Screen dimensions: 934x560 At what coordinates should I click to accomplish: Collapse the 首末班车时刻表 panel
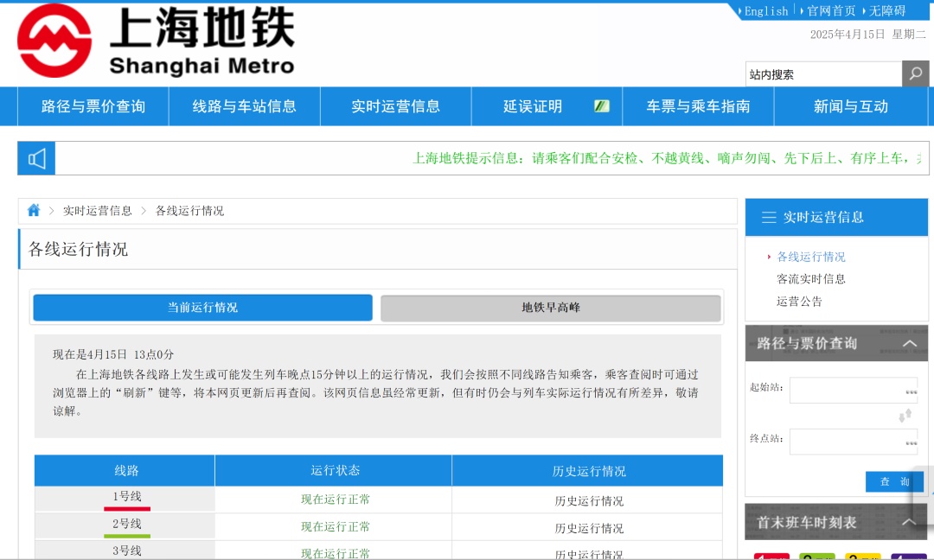coord(909,523)
